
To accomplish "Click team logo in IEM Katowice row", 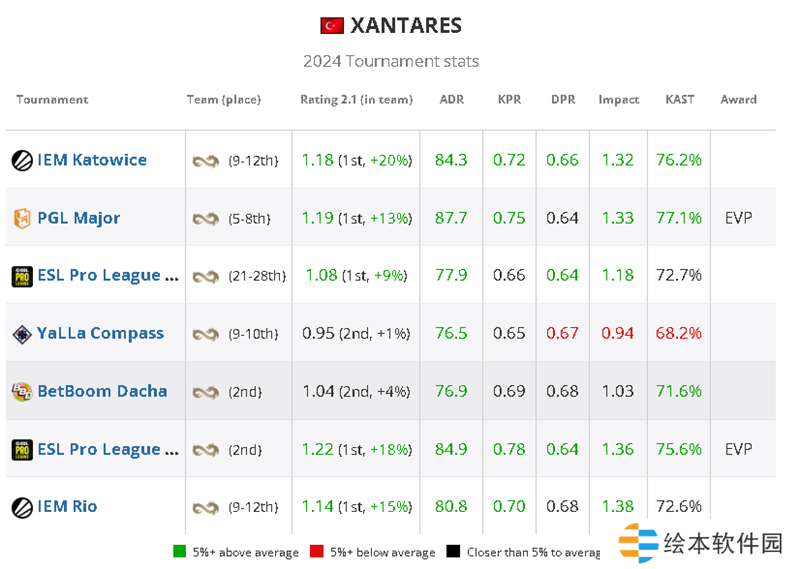I will coord(205,161).
